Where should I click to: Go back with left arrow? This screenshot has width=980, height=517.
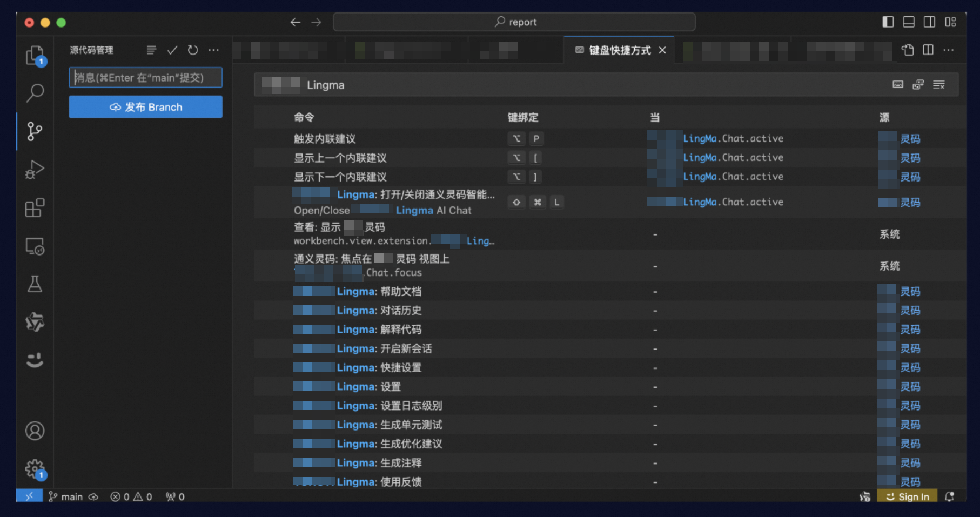tap(296, 22)
